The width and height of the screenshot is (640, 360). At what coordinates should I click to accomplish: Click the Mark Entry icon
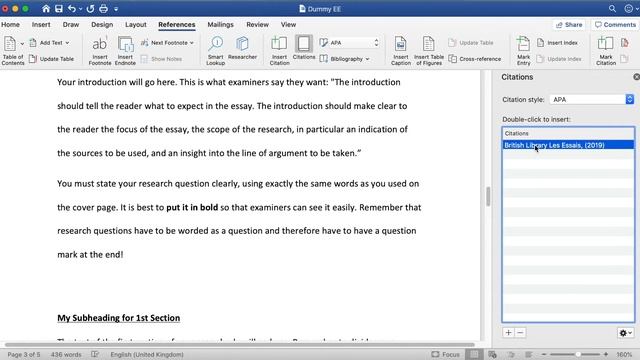523,50
